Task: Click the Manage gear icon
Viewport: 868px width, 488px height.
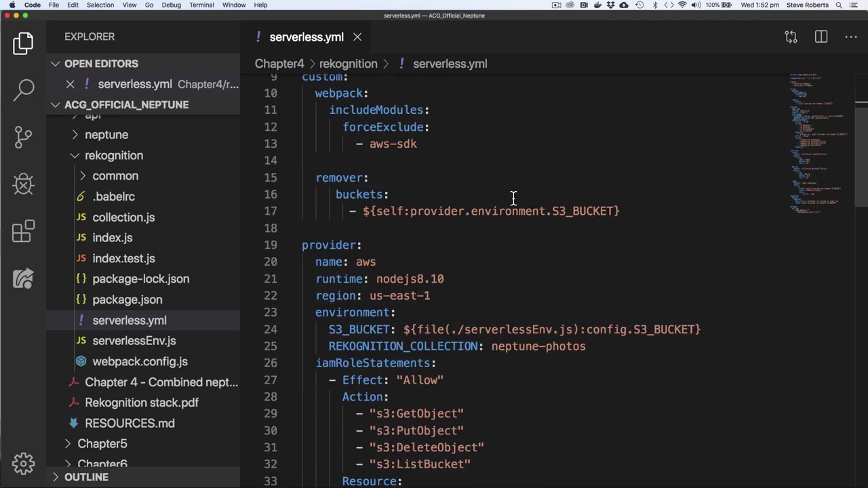Action: coord(24,464)
